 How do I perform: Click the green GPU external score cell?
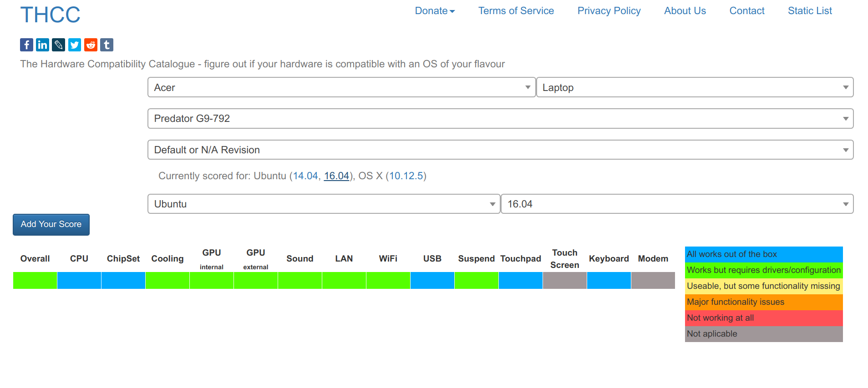pyautogui.click(x=256, y=281)
